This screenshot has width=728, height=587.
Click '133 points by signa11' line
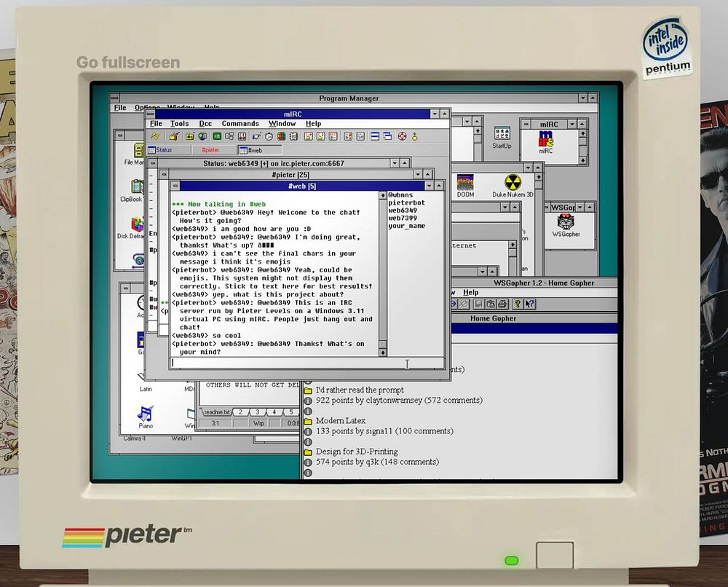tap(384, 431)
